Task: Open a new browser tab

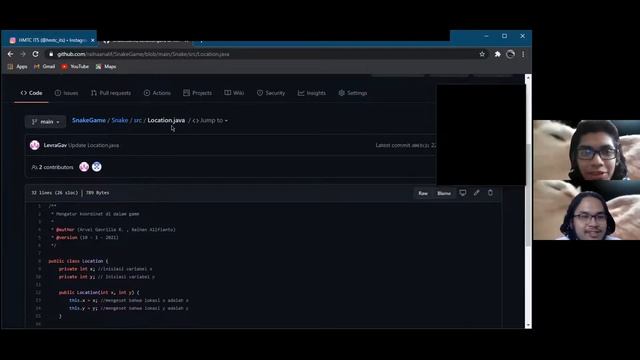Action: tap(201, 41)
